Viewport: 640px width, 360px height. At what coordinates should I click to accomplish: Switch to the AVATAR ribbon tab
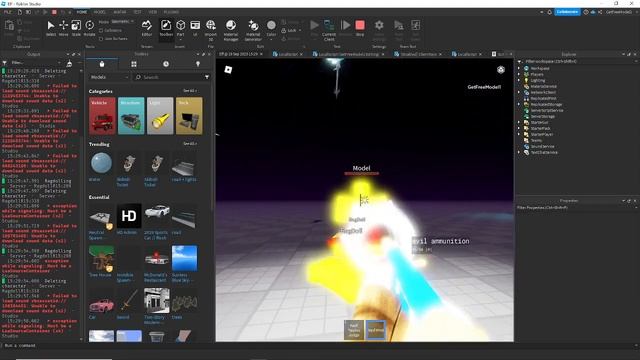[x=120, y=12]
